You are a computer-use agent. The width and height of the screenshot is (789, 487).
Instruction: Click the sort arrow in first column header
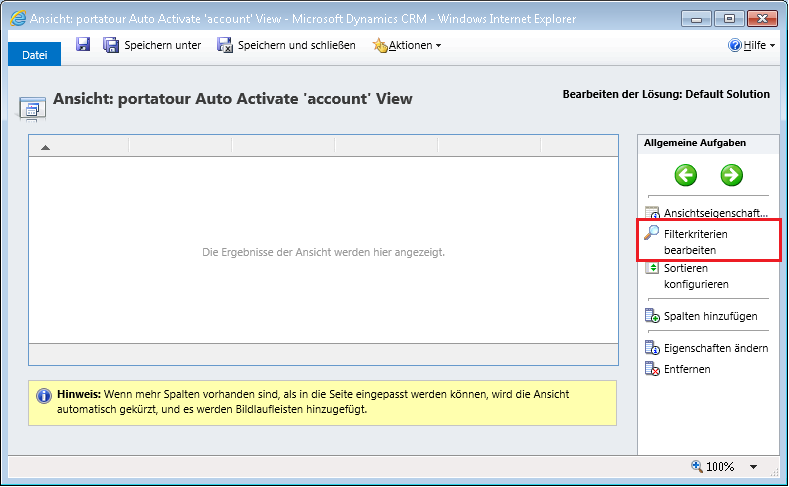45,147
